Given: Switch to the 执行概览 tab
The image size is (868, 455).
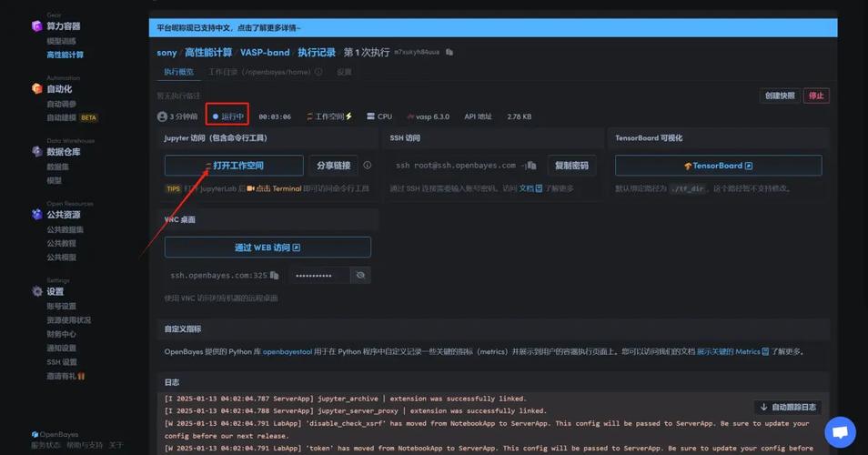Looking at the screenshot, I should tap(179, 72).
